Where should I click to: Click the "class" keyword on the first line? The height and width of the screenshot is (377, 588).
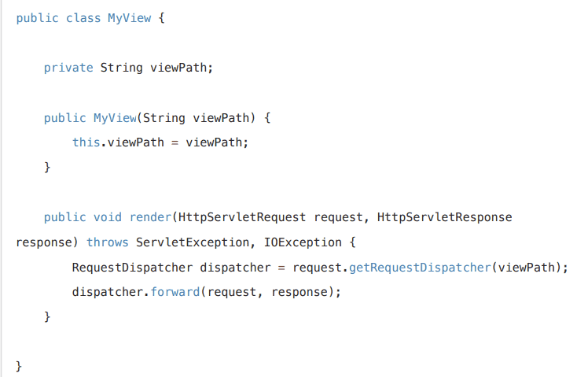point(83,17)
